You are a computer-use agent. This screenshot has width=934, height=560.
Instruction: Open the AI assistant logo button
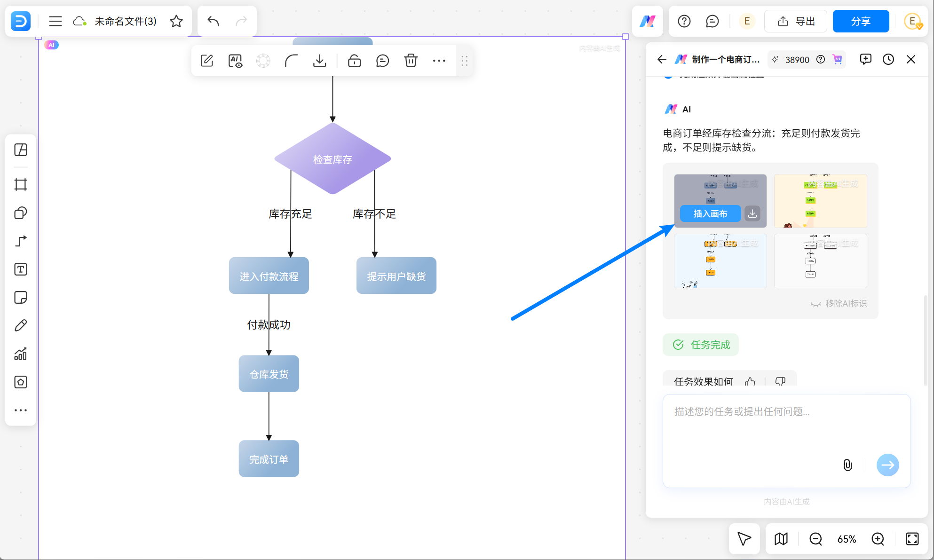pos(648,21)
